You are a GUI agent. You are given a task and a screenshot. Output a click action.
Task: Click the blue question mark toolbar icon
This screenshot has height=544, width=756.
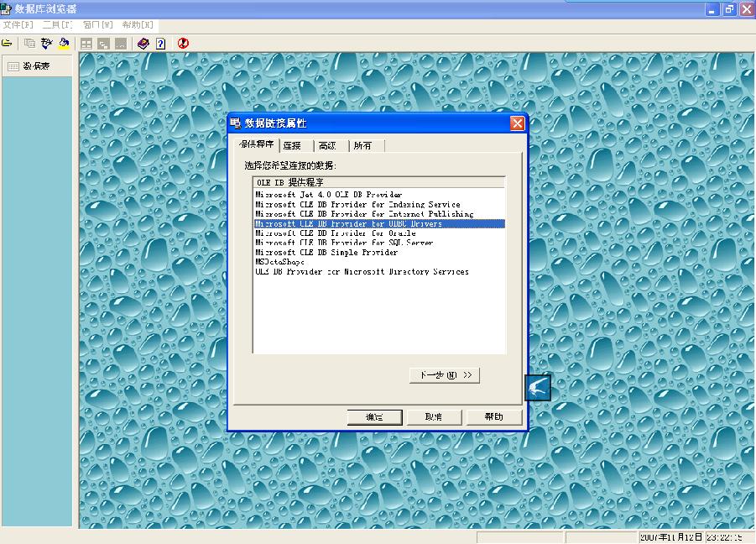[x=160, y=43]
